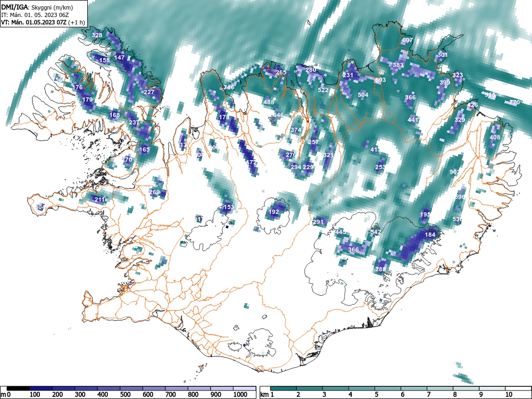Click the visibility value '328' on the map
Image resolution: width=532 pixels, height=399 pixels.
tap(97, 35)
